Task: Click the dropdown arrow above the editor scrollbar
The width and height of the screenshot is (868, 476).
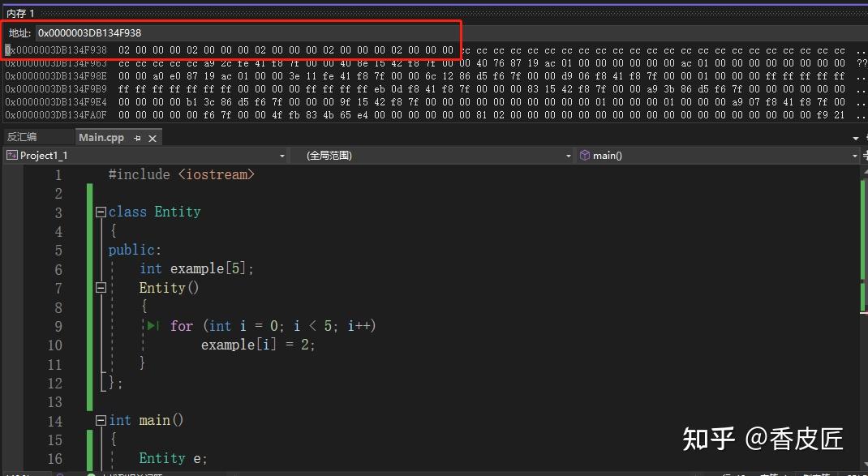Action: pos(856,138)
